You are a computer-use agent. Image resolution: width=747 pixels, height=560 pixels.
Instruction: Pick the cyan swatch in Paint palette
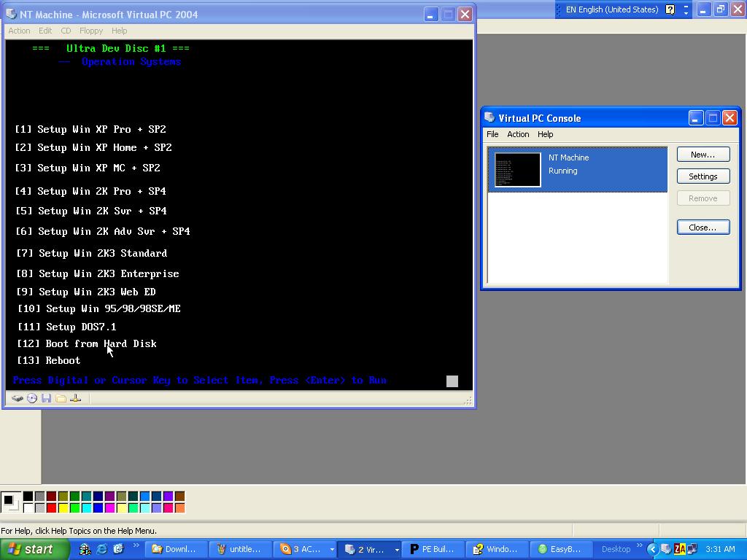coord(86,508)
